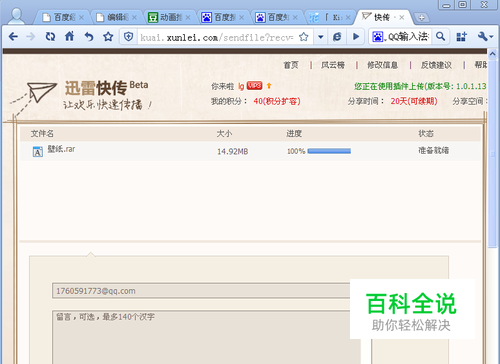Open the wrench tools menu

pyautogui.click(x=485, y=36)
